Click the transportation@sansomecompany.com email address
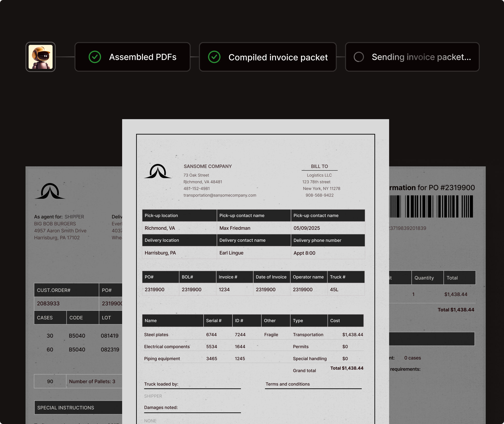504x424 pixels. tap(220, 195)
